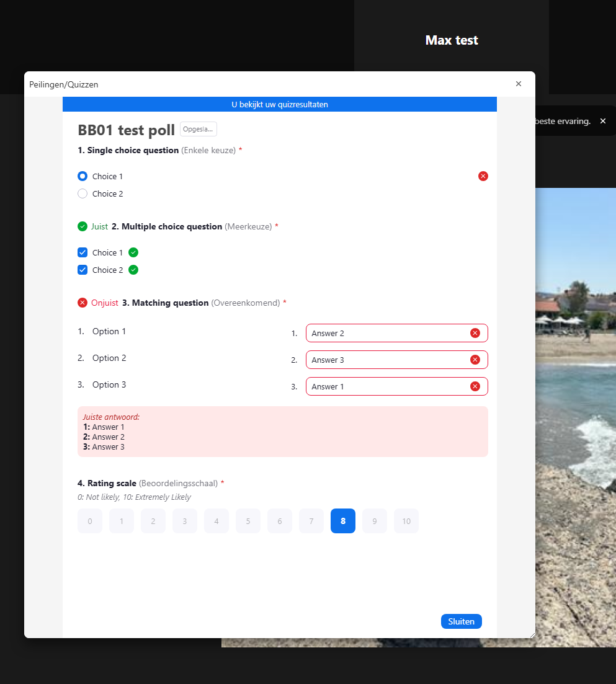Click the Opgeslagen status badge
This screenshot has height=684, width=616.
198,129
